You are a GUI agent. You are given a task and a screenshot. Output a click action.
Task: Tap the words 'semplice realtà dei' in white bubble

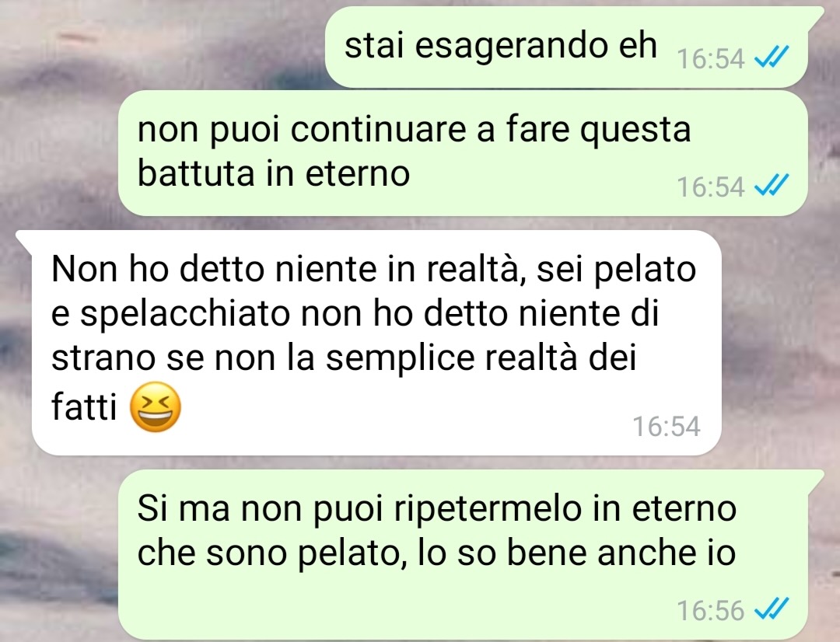pyautogui.click(x=481, y=359)
